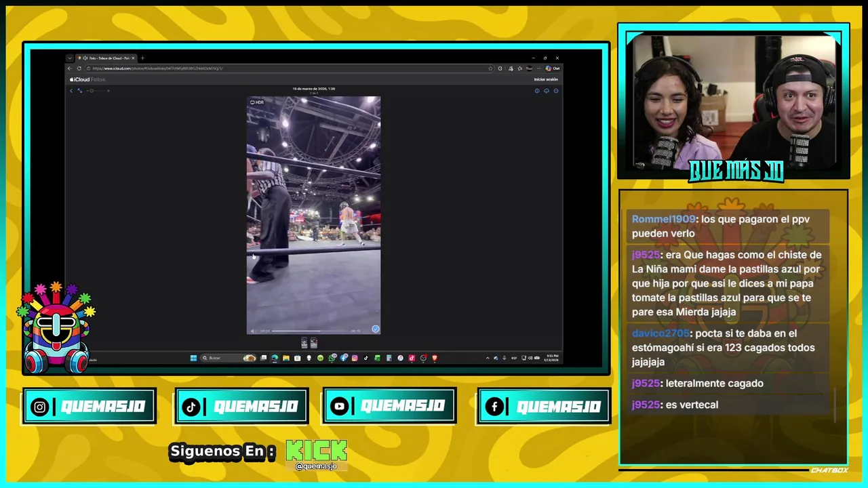The height and width of the screenshot is (488, 868).
Task: Reload the iCloud page
Action: click(79, 68)
